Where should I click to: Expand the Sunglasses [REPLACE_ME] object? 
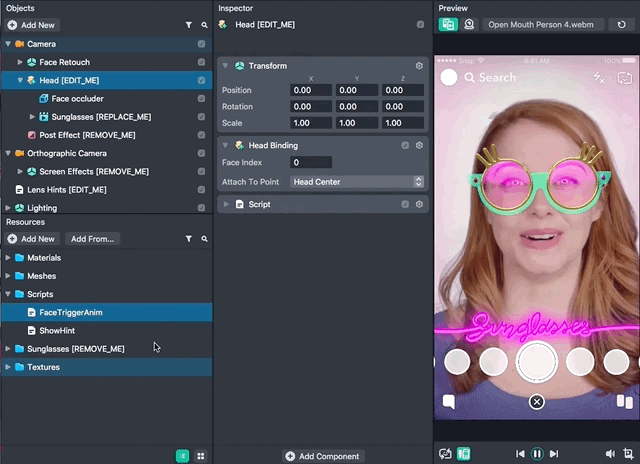[x=32, y=117]
